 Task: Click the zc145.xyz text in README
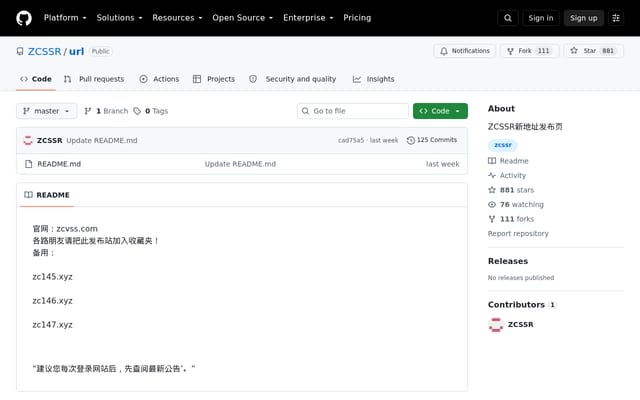click(52, 277)
